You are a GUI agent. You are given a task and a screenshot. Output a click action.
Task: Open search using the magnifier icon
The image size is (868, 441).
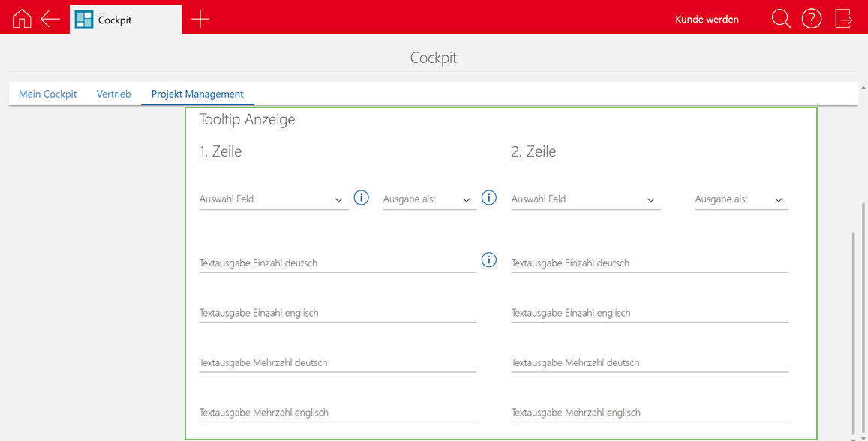tap(780, 18)
